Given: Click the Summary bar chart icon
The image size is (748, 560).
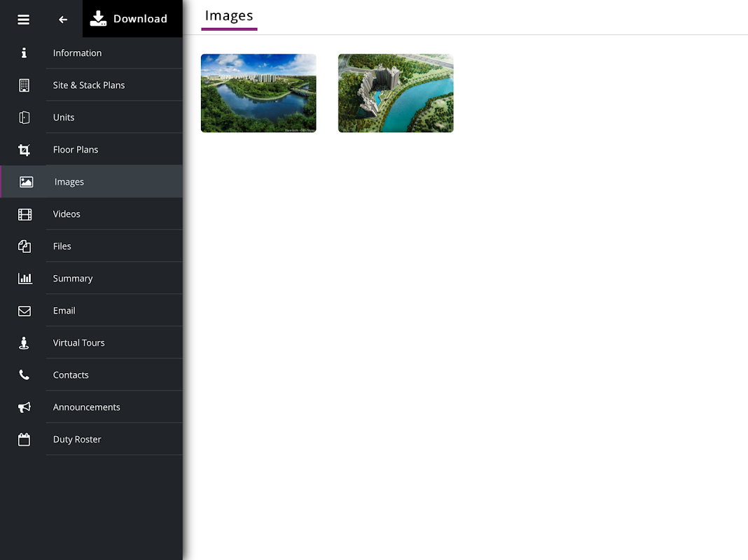Looking at the screenshot, I should pos(25,279).
